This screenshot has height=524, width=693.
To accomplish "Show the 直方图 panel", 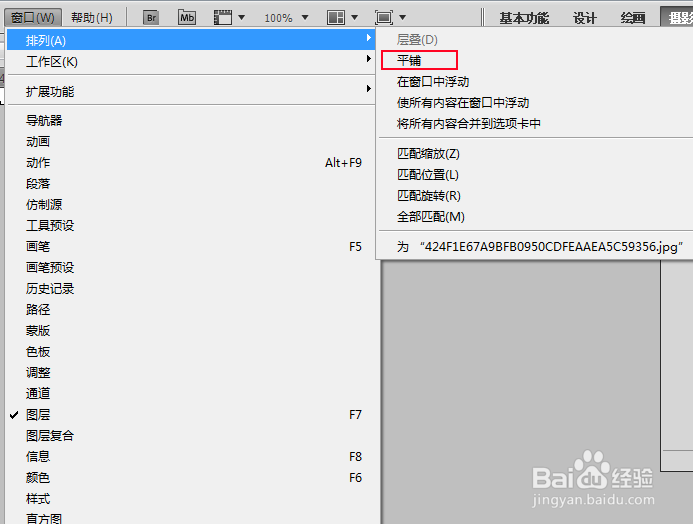I will (x=191, y=518).
